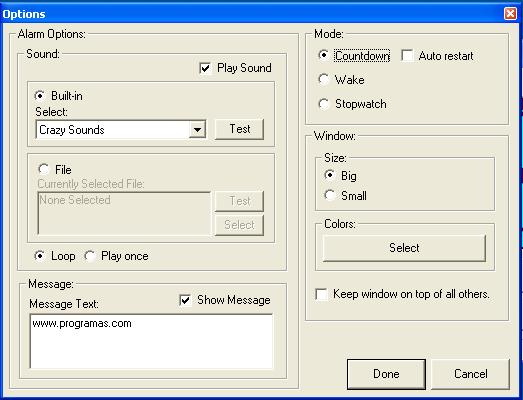Switch to Stopwatch mode
Image resolution: width=523 pixels, height=400 pixels.
(323, 104)
